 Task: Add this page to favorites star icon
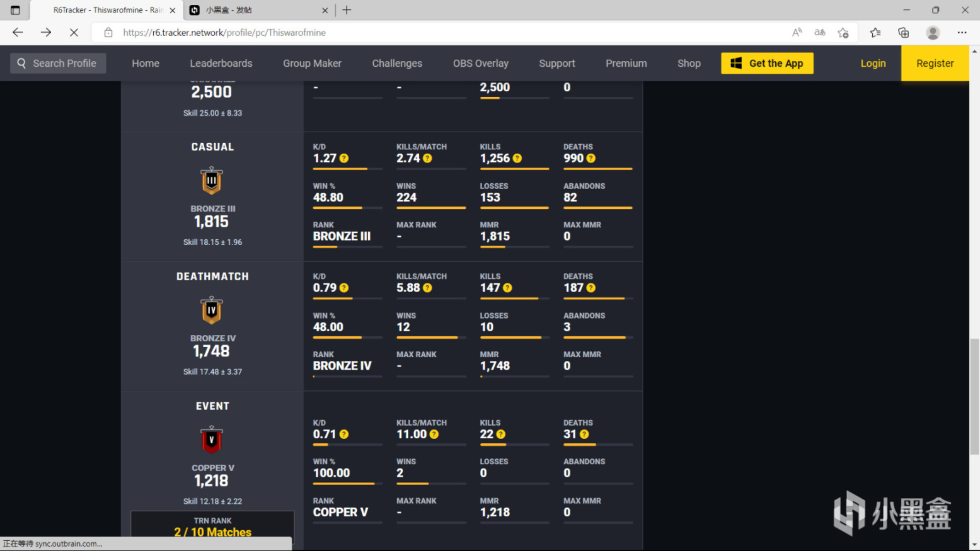click(x=843, y=32)
